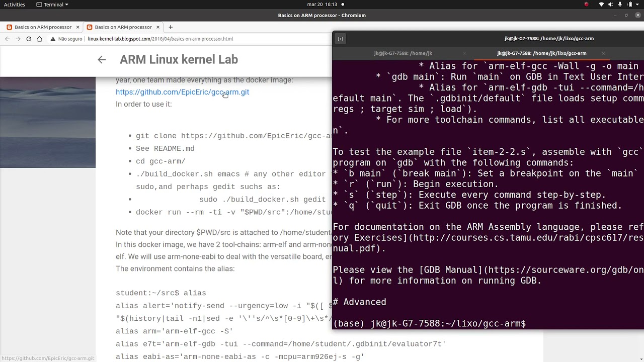Switch to the first Basics on ARM processor tab
This screenshot has width=644, height=362.
point(43,27)
